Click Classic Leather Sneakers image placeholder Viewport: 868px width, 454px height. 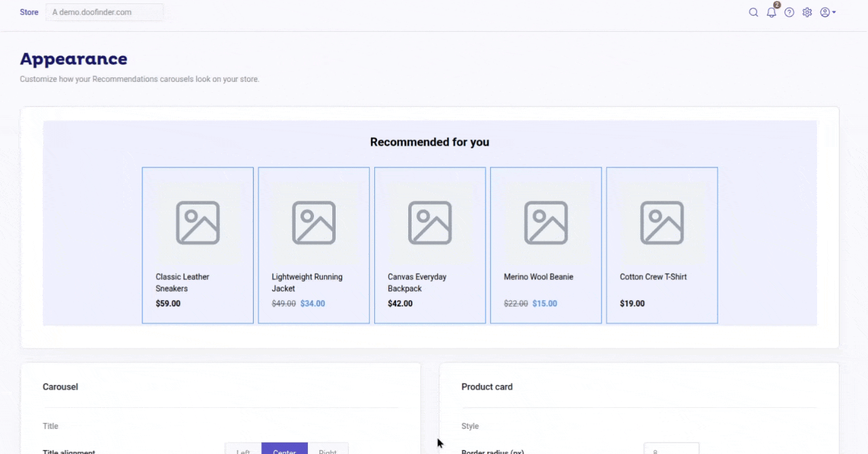[x=198, y=223]
